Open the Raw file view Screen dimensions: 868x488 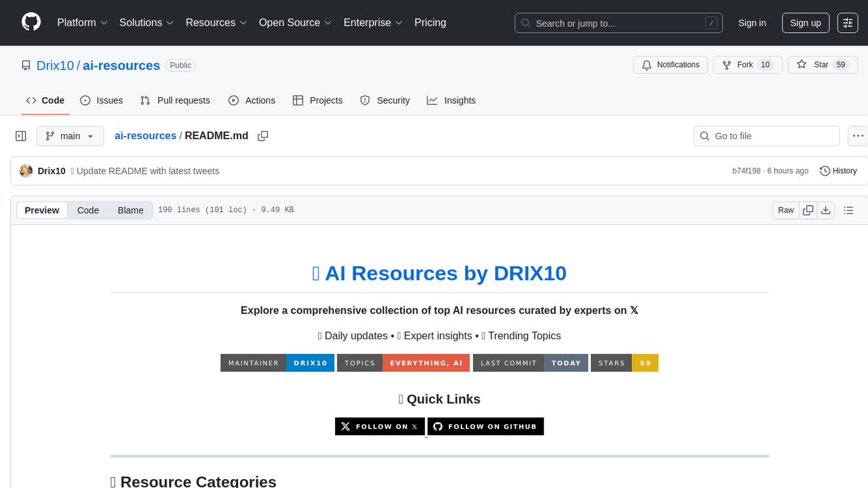(x=786, y=210)
